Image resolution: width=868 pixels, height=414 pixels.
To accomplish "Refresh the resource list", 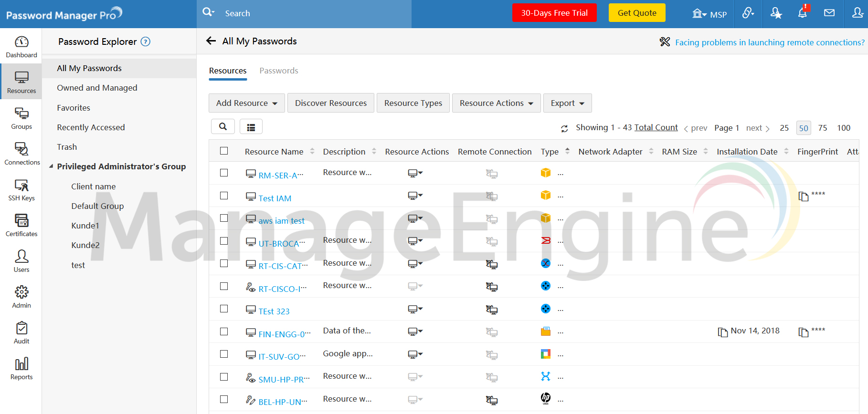I will 564,128.
